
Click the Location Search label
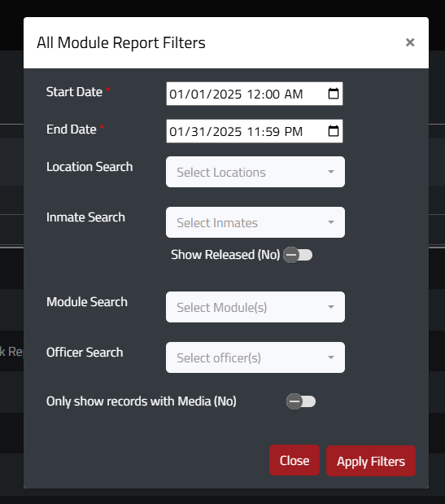pyautogui.click(x=89, y=167)
